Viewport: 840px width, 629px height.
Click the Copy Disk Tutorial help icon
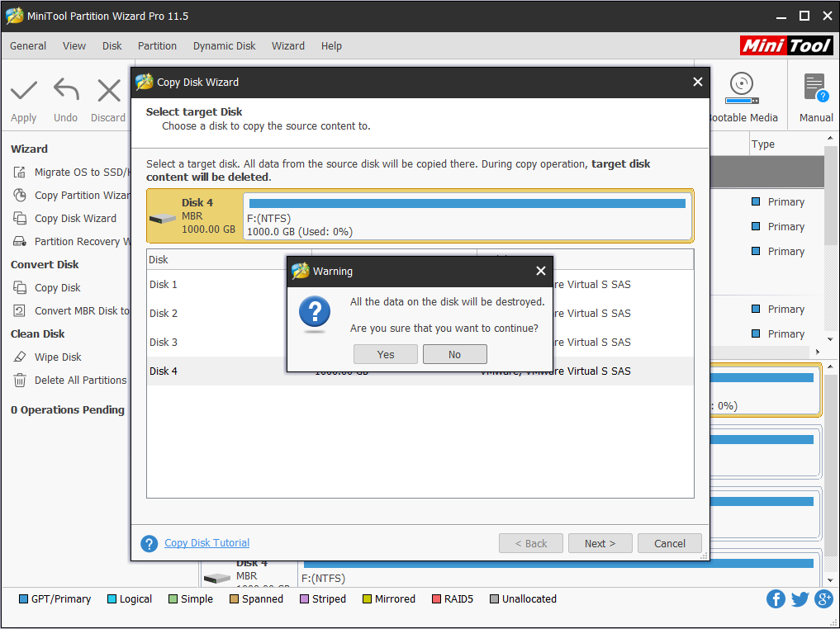[x=149, y=543]
